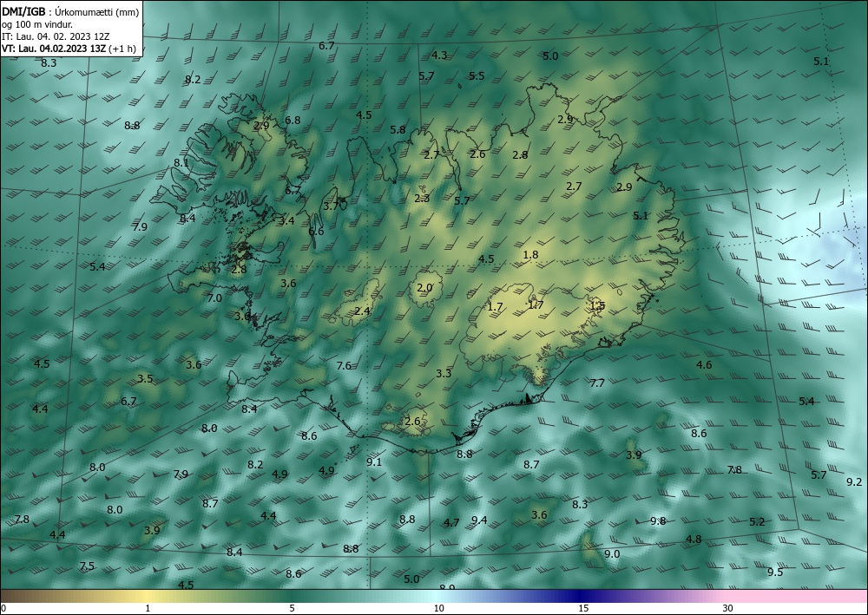Click the value 3.7 on map
Viewport: 868px width, 615px height.
(331, 206)
